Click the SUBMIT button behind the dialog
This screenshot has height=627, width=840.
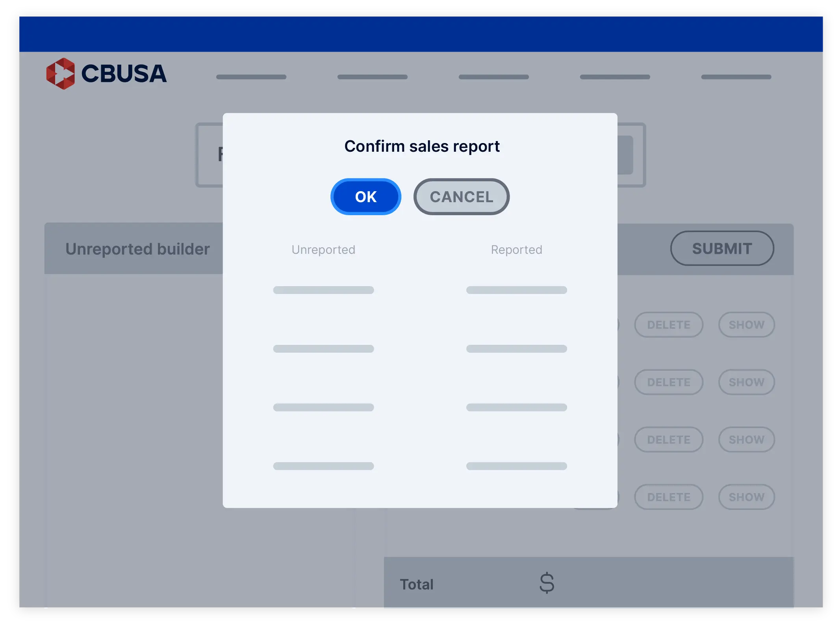tap(722, 249)
